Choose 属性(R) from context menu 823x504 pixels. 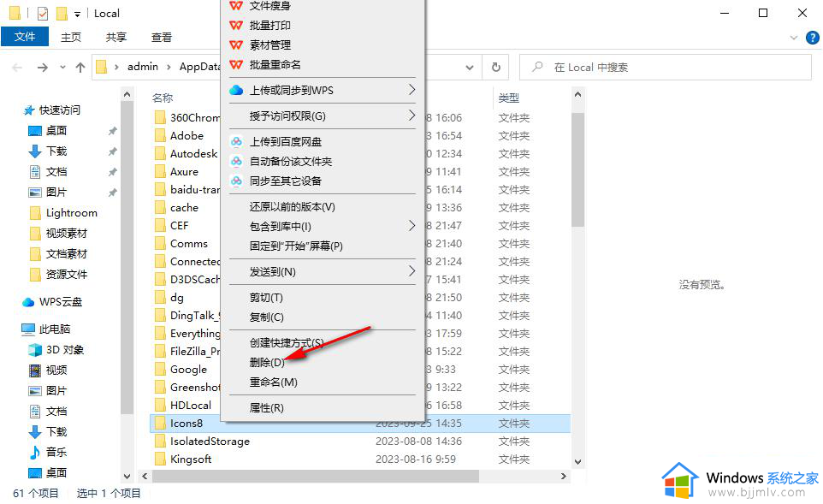coord(267,408)
